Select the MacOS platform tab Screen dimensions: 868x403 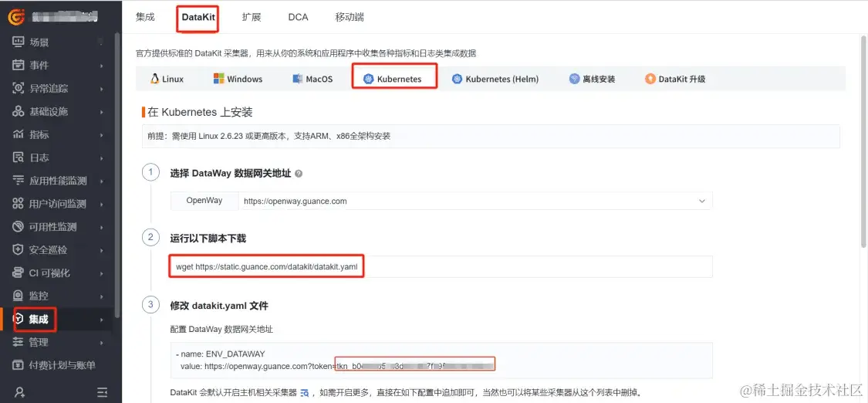pos(312,79)
